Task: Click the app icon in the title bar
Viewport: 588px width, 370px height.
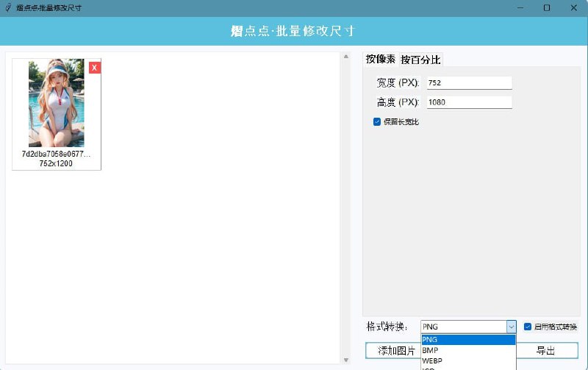Action: pos(8,8)
